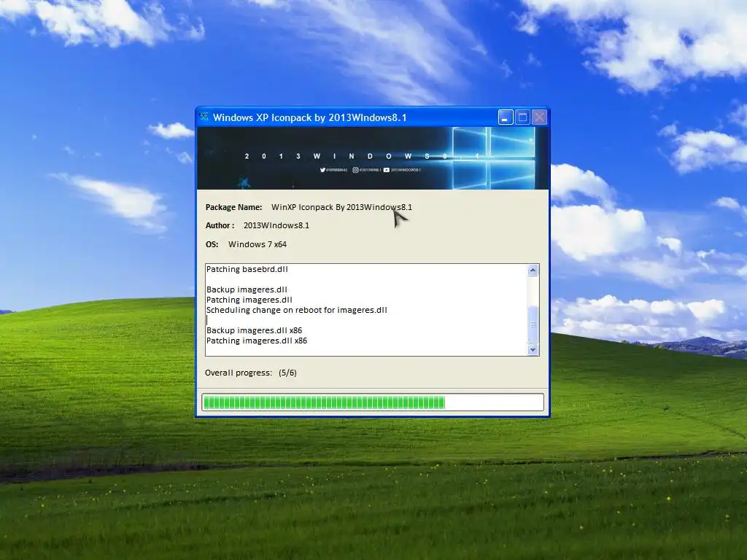Click the log line 'Backup imageres.dll x86'
Viewport: 747px width, 560px height.
click(255, 330)
